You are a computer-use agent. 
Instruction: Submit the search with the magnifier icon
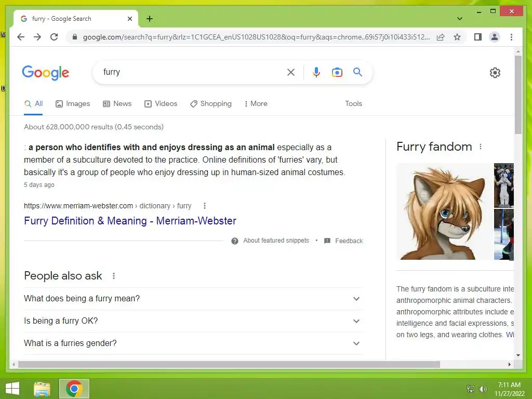tap(357, 72)
